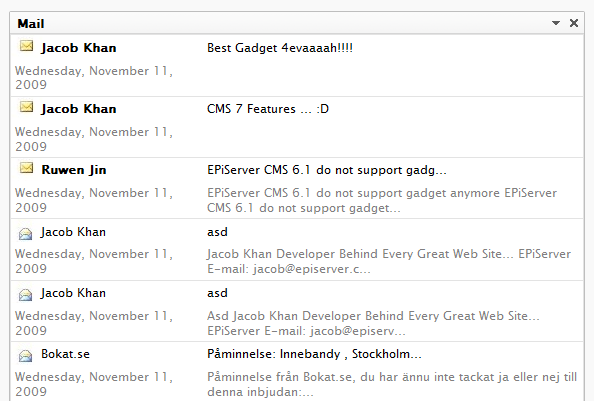Click opened envelope icon of first asd email
This screenshot has width=594, height=401.
[25, 233]
